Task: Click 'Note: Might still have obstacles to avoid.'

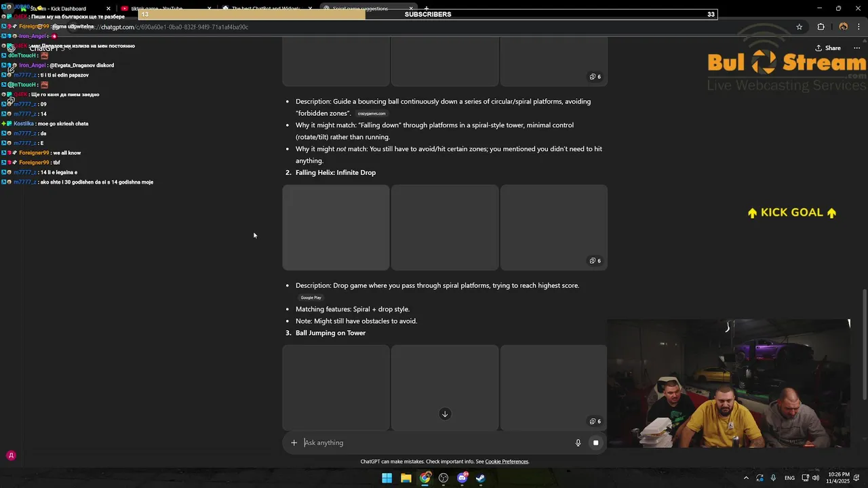Action: coord(356,321)
